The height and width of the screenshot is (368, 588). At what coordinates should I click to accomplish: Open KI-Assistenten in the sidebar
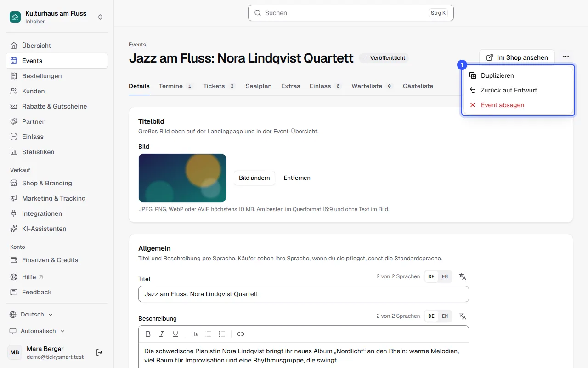(x=57, y=229)
